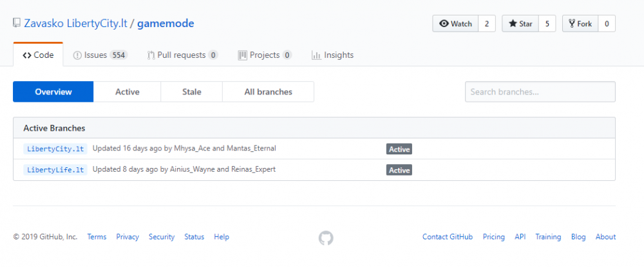The image size is (644, 267).
Task: Open the API footer link
Action: coord(520,237)
